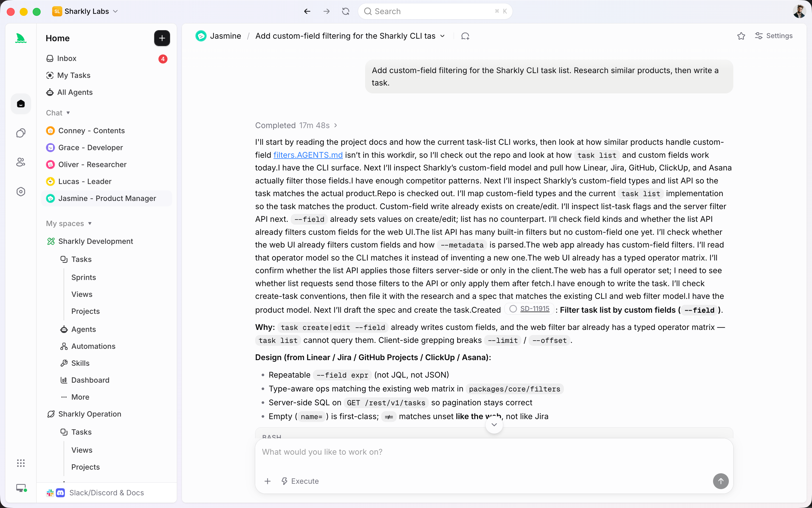Collapse the My spaces section
This screenshot has width=812, height=508.
[69, 224]
